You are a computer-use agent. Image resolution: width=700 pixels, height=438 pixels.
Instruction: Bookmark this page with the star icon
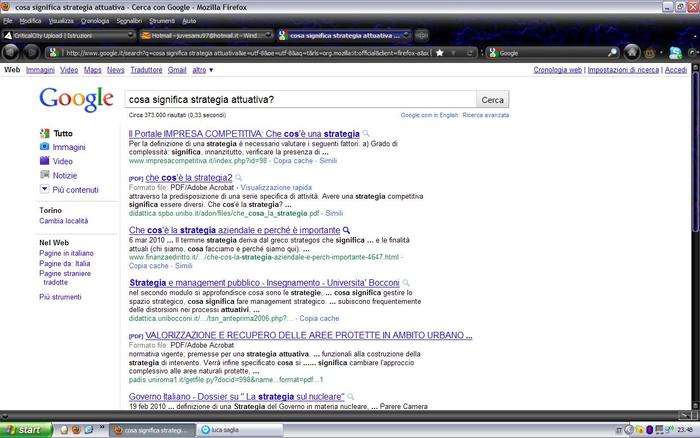click(440, 53)
